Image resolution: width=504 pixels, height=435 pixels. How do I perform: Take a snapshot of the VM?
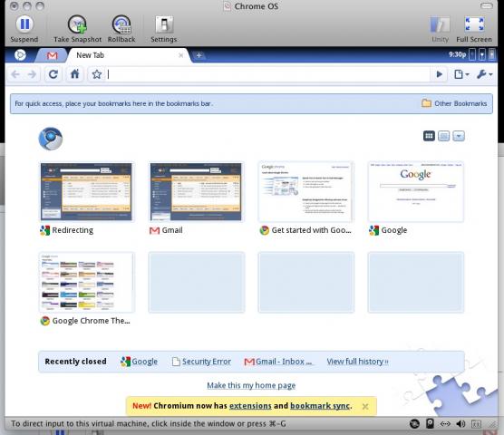click(77, 24)
